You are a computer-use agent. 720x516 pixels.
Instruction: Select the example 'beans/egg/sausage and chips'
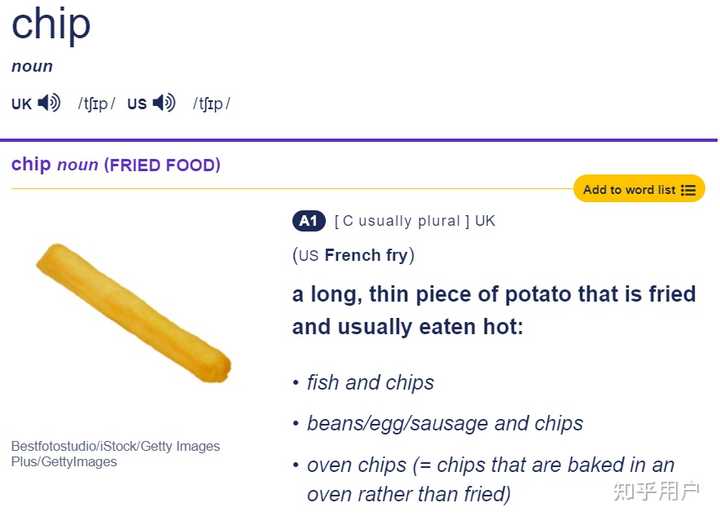(445, 423)
